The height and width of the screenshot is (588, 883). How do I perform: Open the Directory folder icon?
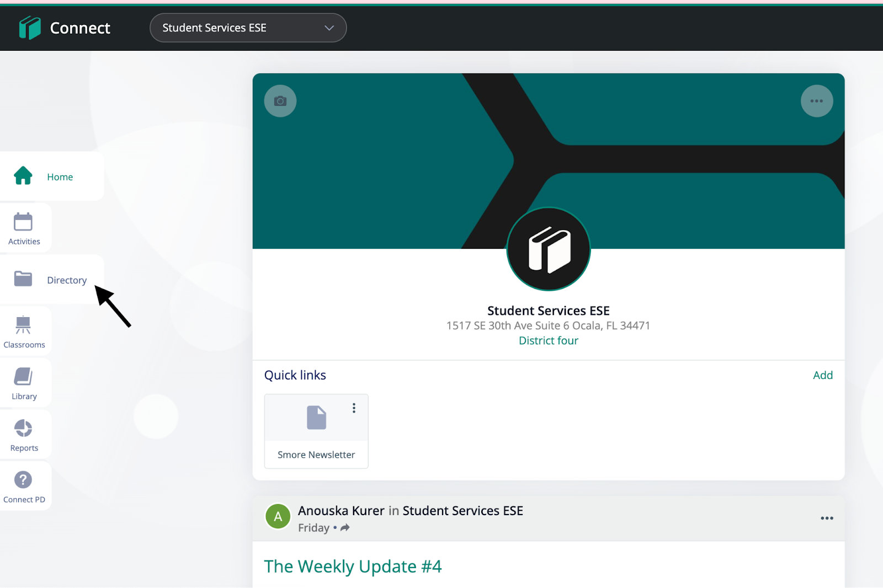pyautogui.click(x=23, y=279)
